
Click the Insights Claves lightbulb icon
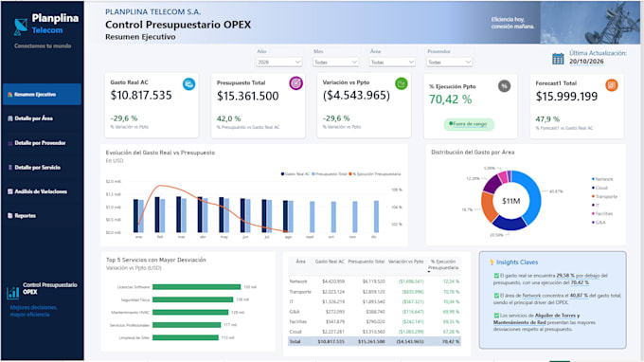[492, 262]
